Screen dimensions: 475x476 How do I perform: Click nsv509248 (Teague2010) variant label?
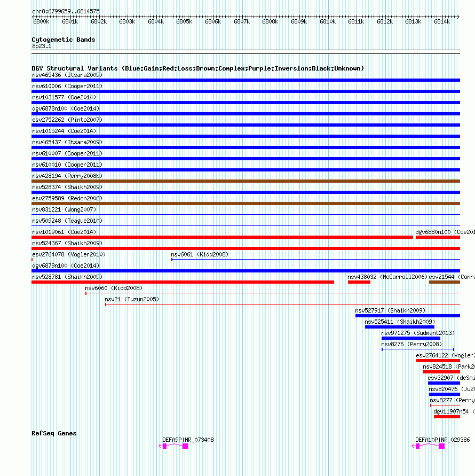(x=67, y=221)
